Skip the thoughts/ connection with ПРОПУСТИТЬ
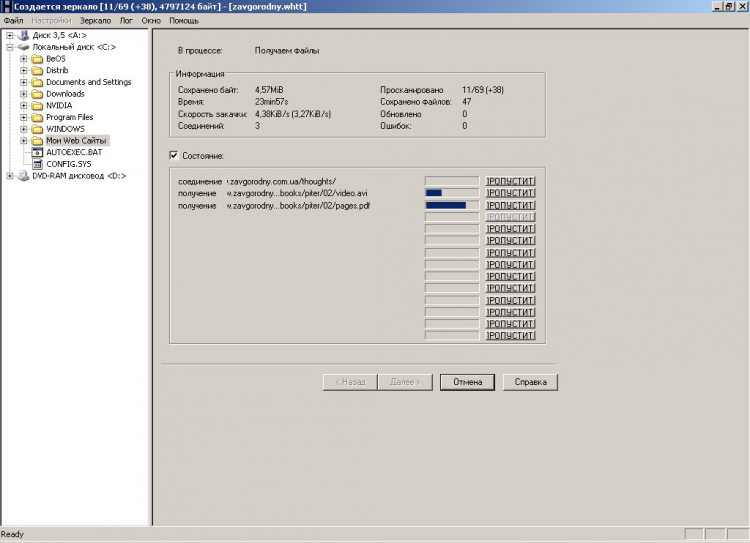This screenshot has width=750, height=543. coord(510,181)
